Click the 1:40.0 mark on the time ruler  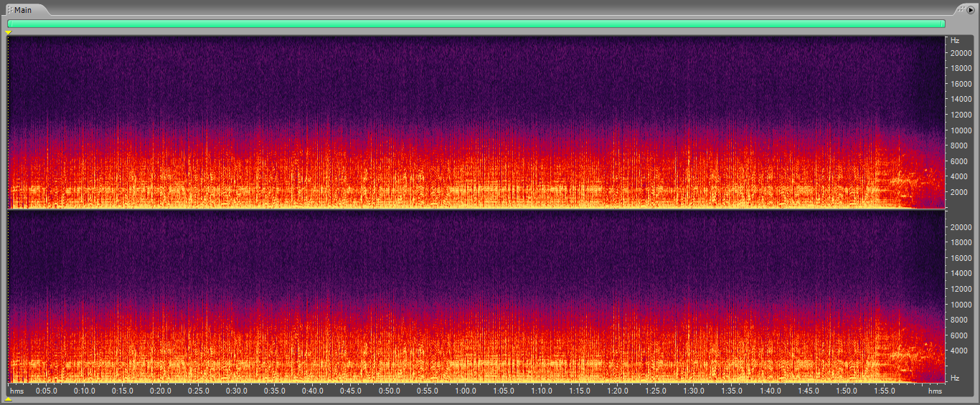(770, 391)
